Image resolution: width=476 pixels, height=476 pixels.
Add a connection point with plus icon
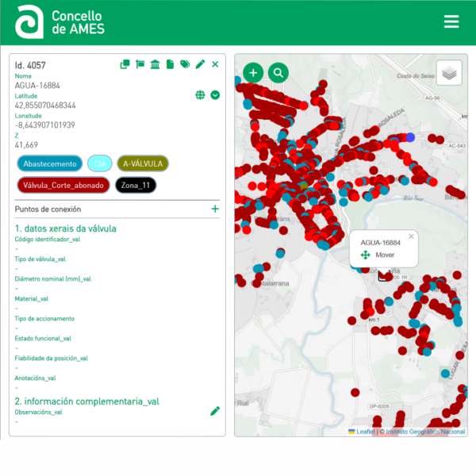point(215,209)
